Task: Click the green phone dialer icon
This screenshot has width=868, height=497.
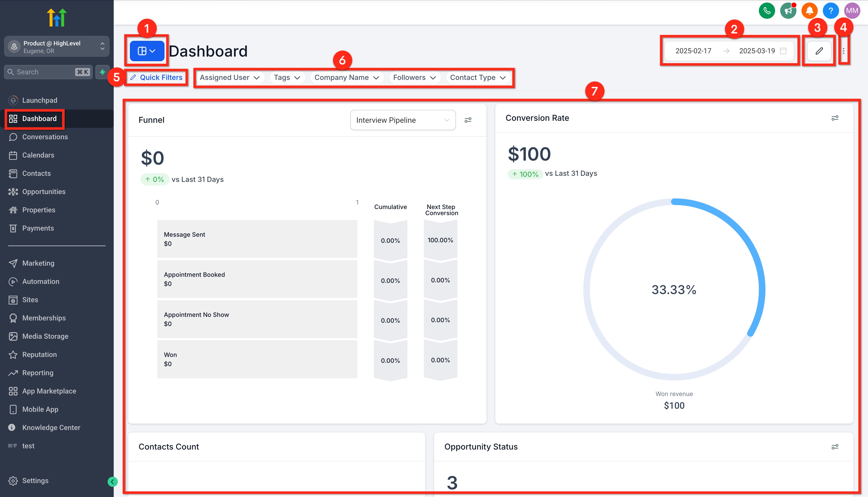Action: 766,11
